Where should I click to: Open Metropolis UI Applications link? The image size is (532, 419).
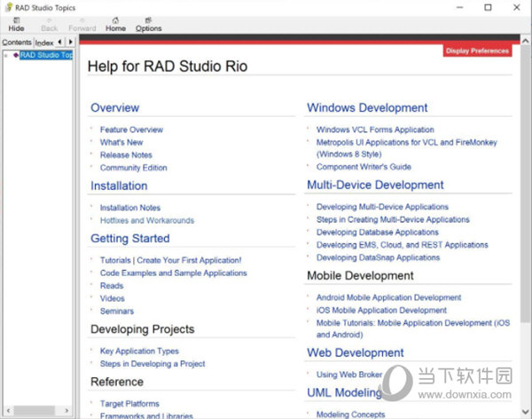[x=406, y=148]
